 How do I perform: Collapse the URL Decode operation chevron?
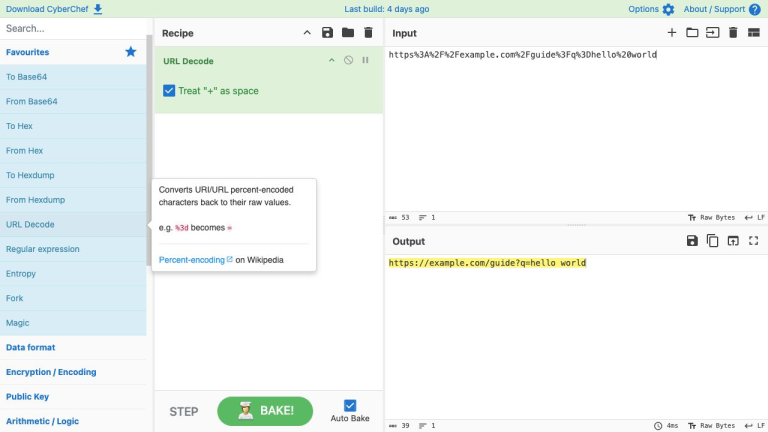point(332,60)
